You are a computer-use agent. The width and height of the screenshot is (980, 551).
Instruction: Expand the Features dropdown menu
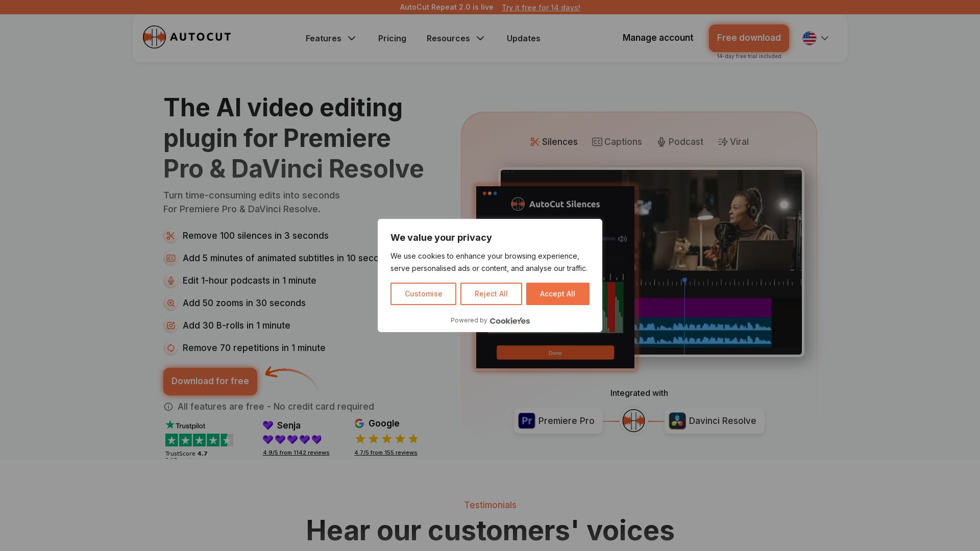[x=331, y=38]
